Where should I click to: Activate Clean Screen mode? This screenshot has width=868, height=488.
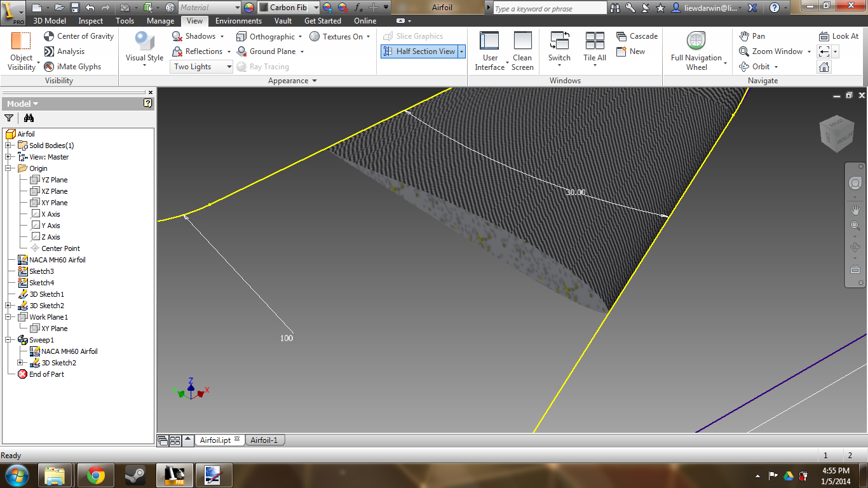coord(522,51)
